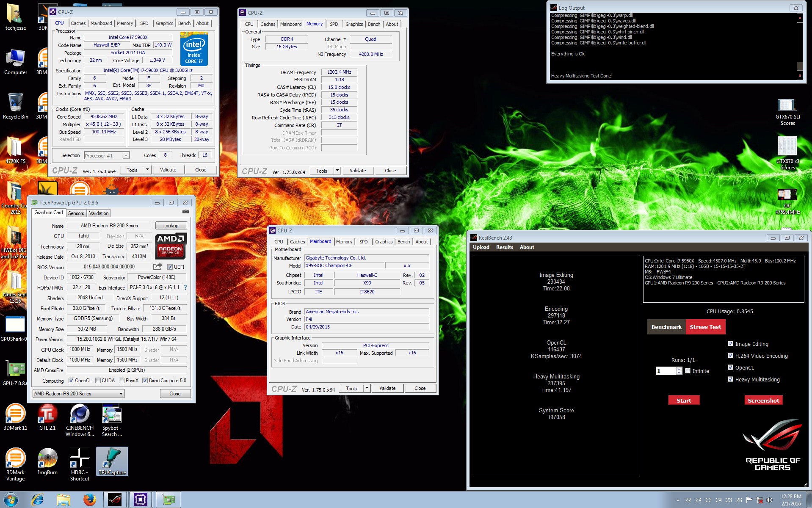Open the ImgBurn desktop icon
This screenshot has height=508, width=812.
coord(47,461)
